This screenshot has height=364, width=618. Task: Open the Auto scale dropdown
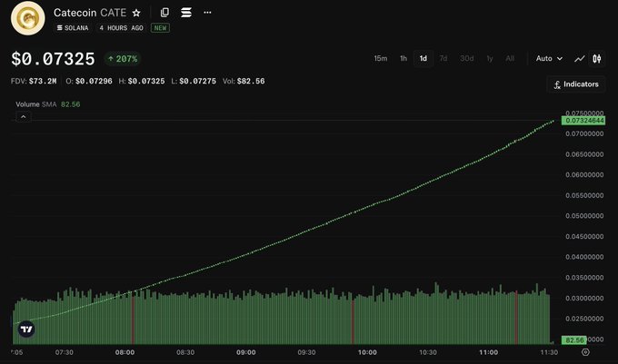tap(549, 59)
